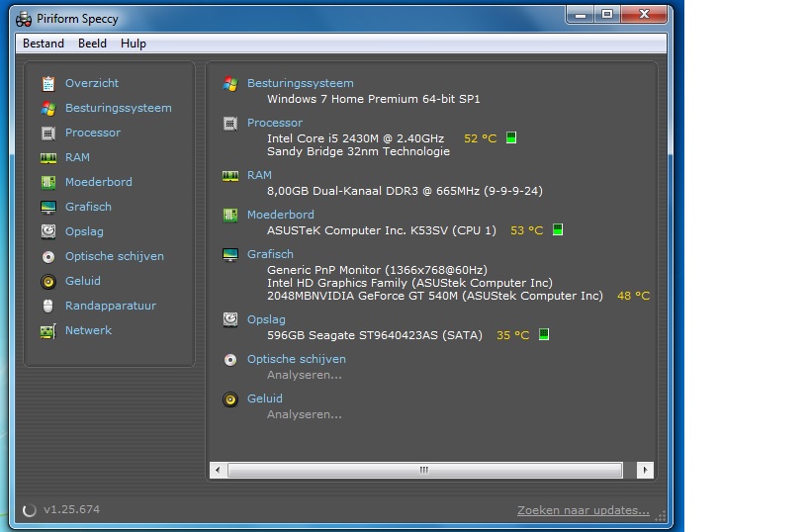Select Optische schijven in the sidebar
The image size is (810, 532).
click(x=115, y=257)
